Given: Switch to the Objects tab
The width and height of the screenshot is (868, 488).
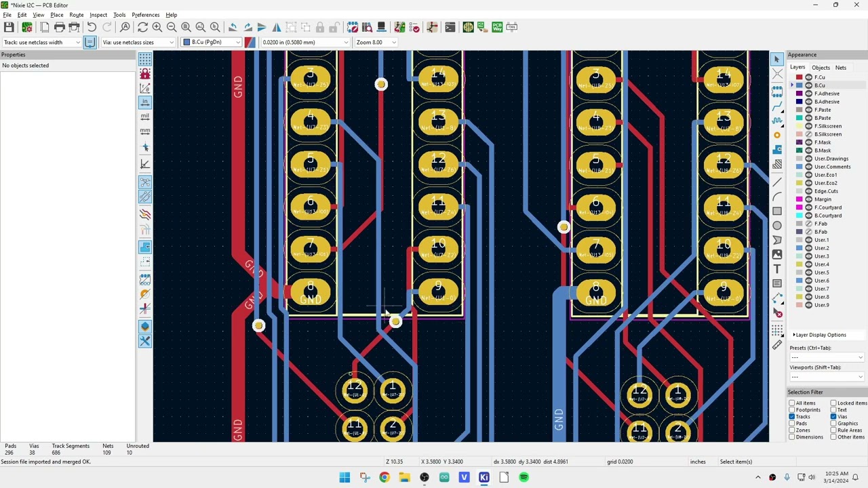Looking at the screenshot, I should coord(821,68).
